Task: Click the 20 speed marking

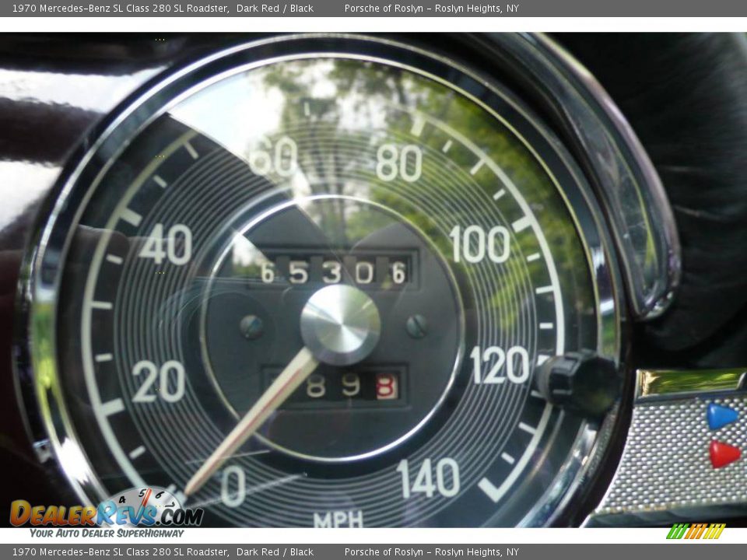Action: 159,381
